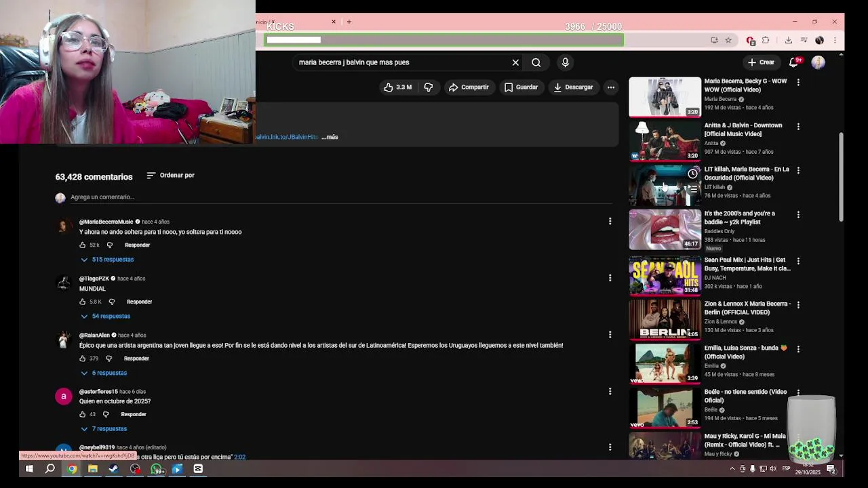Screen dimensions: 868x488
Task: Add En La Oscuridad to Watch Later
Action: pyautogui.click(x=692, y=174)
